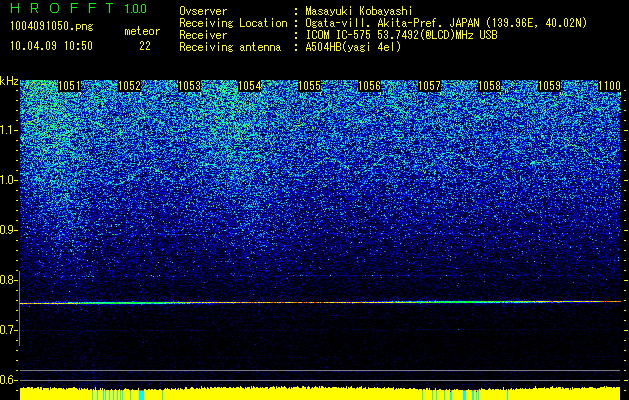The width and height of the screenshot is (629, 400).
Task: Click the 1058 time marker
Action: 490,86
